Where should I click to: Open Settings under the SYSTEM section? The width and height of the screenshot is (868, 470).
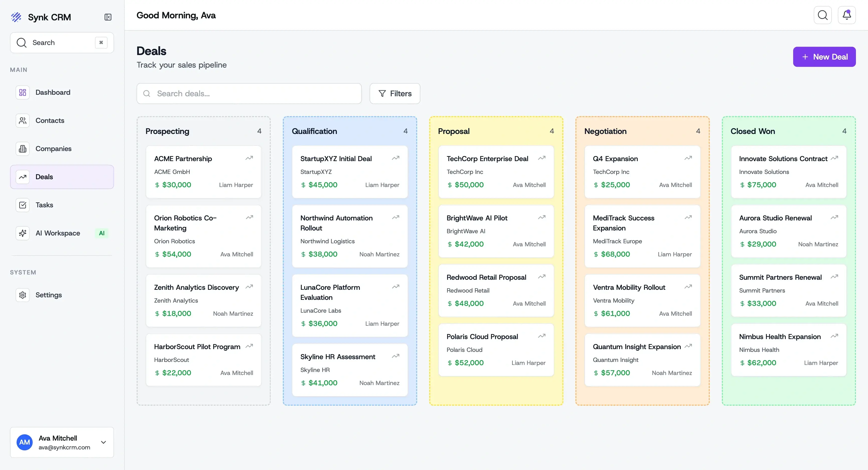[48, 295]
